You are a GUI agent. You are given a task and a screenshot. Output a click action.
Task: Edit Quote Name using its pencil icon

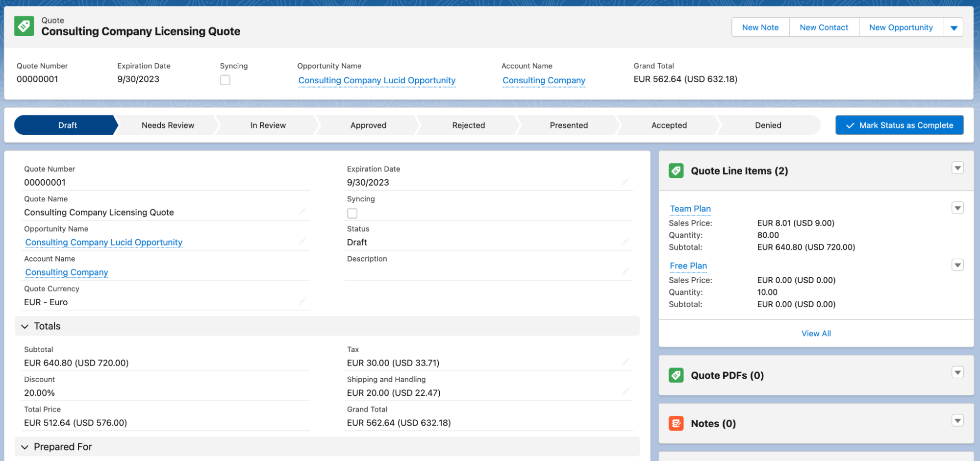point(302,212)
